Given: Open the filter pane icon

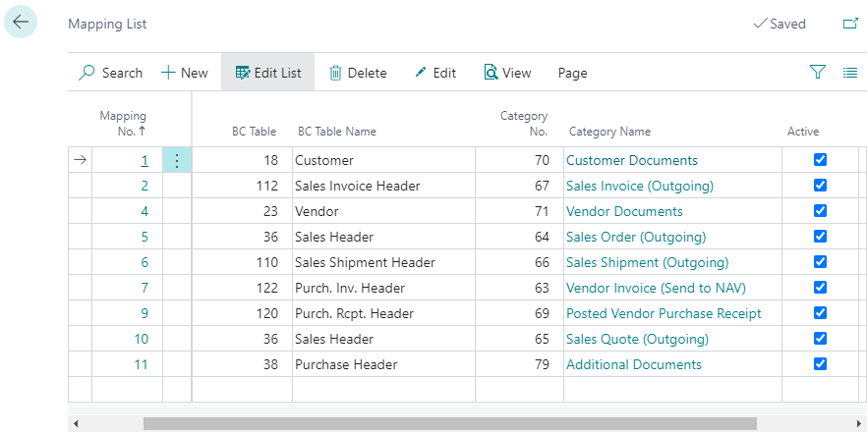Looking at the screenshot, I should click(x=817, y=72).
